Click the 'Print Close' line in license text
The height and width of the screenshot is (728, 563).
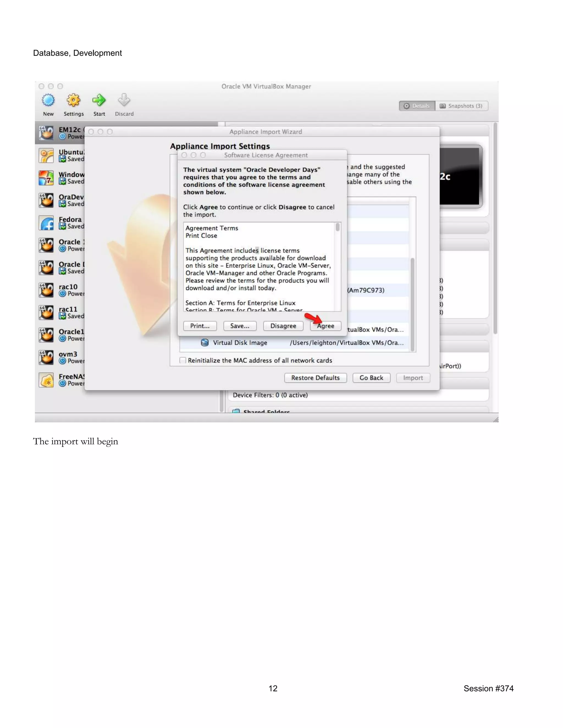(x=202, y=236)
